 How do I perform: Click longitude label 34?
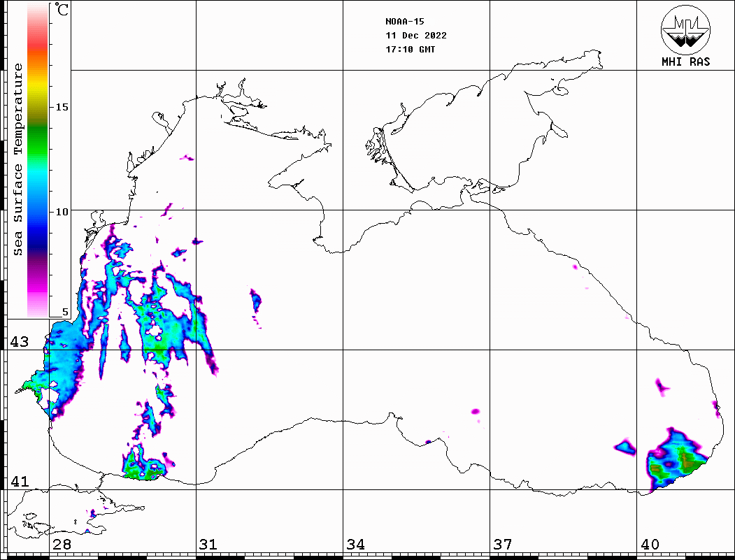(x=355, y=545)
